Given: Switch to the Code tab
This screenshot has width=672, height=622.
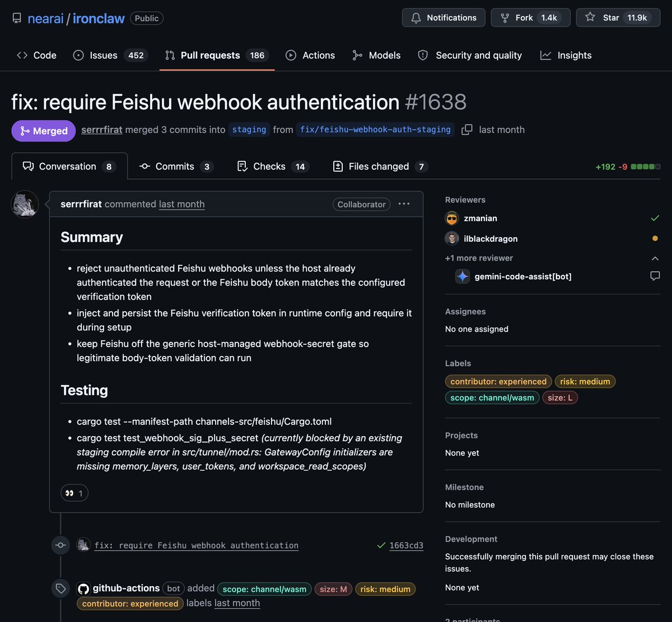Looking at the screenshot, I should tap(37, 55).
